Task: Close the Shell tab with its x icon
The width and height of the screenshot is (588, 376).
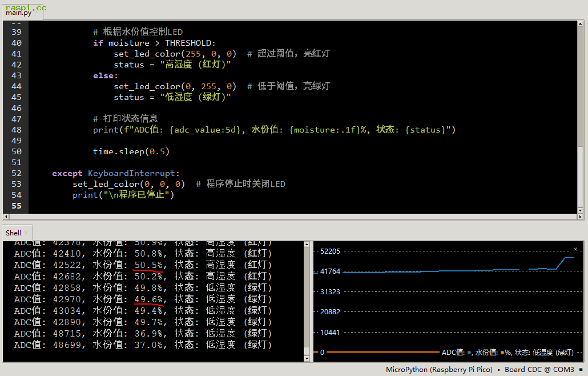Action: pos(26,233)
